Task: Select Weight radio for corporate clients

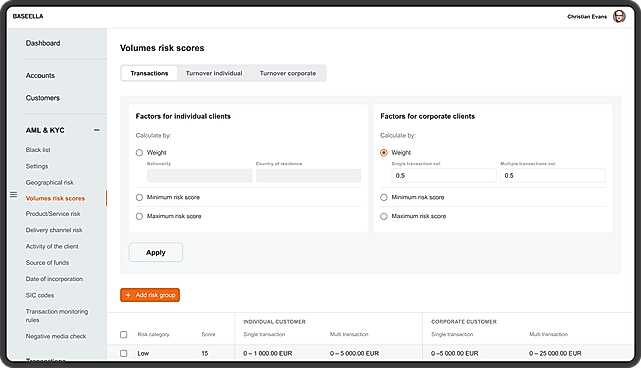Action: [384, 153]
